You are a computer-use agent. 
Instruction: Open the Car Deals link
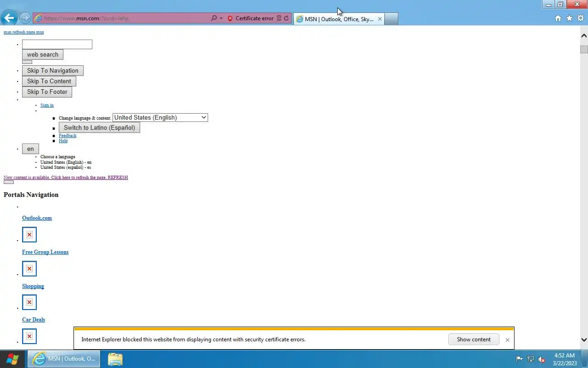pos(34,320)
